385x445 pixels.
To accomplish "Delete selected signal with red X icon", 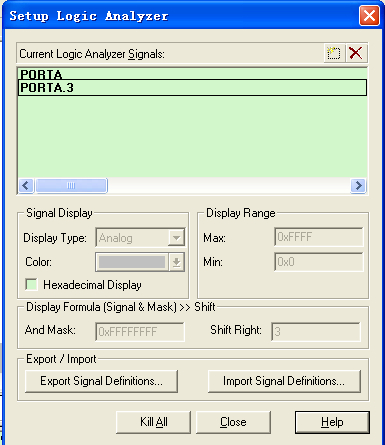I will pos(356,53).
